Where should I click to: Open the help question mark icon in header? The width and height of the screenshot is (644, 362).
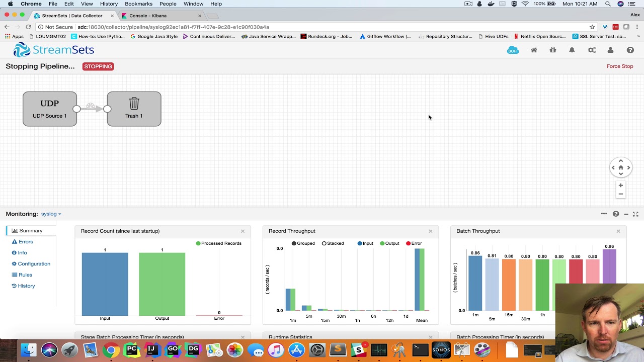point(630,50)
